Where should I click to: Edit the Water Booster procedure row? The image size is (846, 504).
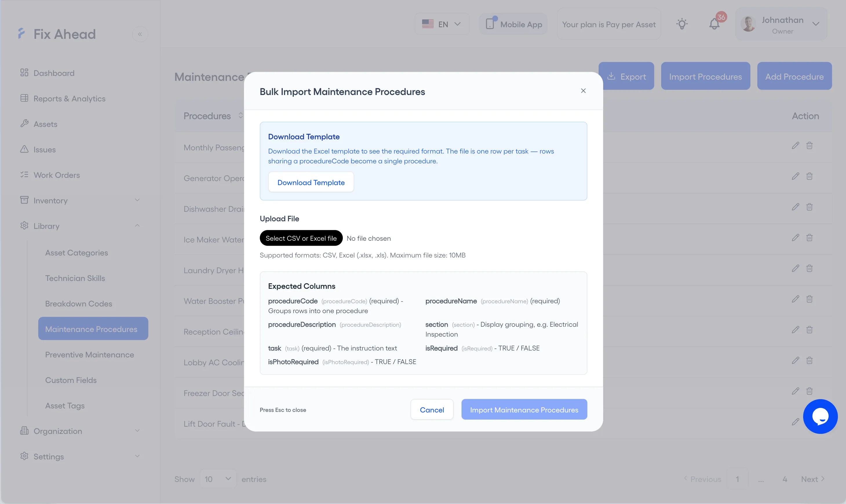click(x=795, y=299)
